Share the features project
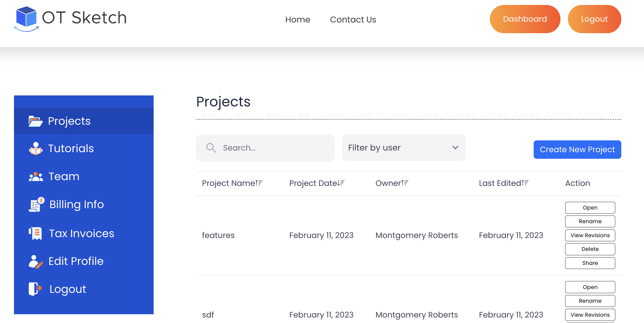Screen dimensions: 644x323 (x=590, y=263)
